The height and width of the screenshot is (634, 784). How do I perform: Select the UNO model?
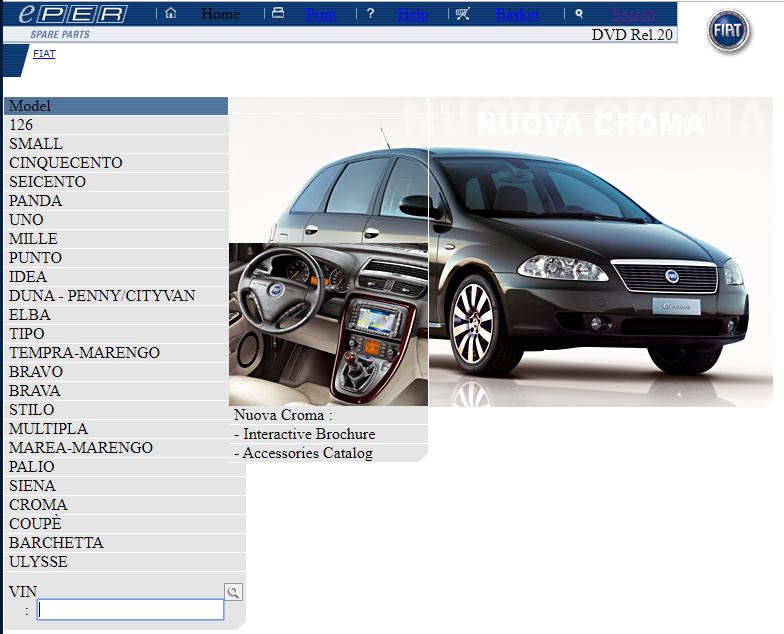116,220
